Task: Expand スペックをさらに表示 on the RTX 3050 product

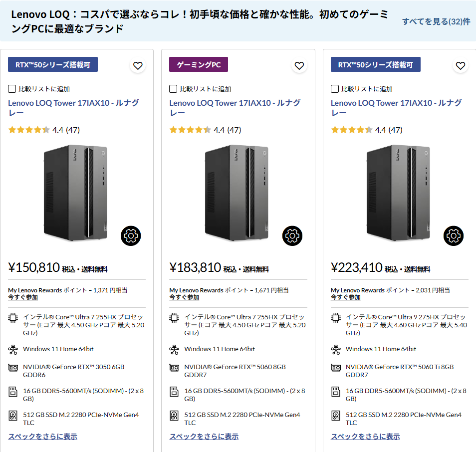Action: point(42,437)
